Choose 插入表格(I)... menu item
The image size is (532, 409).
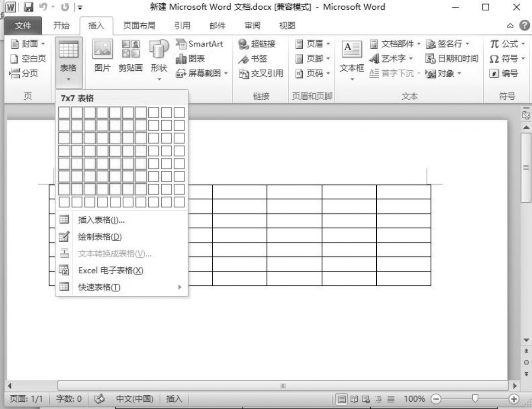(121, 220)
